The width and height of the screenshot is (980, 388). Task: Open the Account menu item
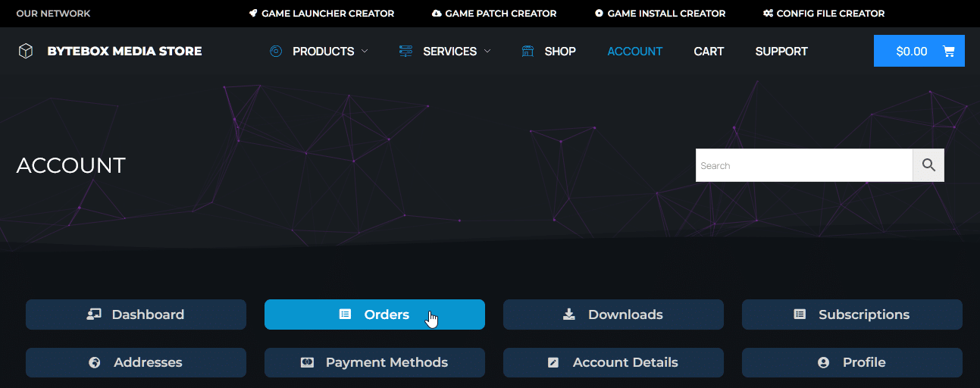click(635, 52)
